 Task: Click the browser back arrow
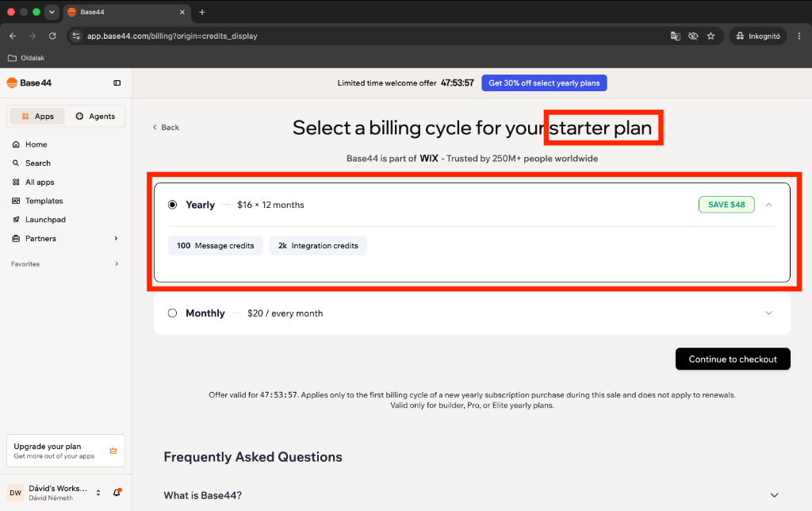pos(13,36)
